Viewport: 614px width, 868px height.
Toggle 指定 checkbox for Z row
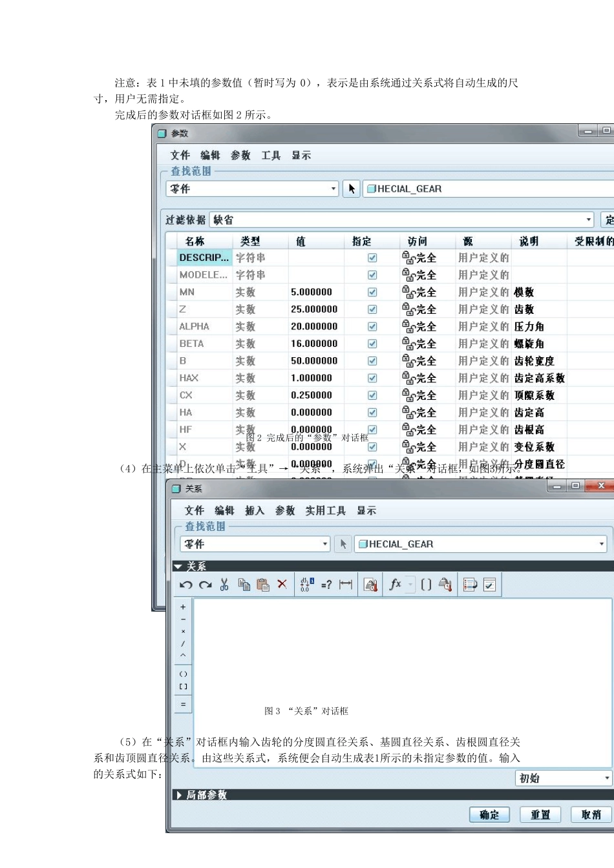click(x=372, y=309)
